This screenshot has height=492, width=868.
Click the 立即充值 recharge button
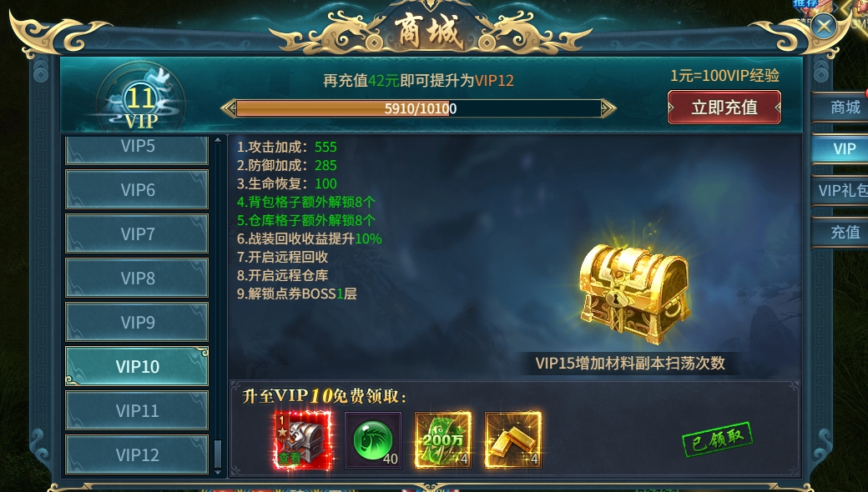coord(724,108)
